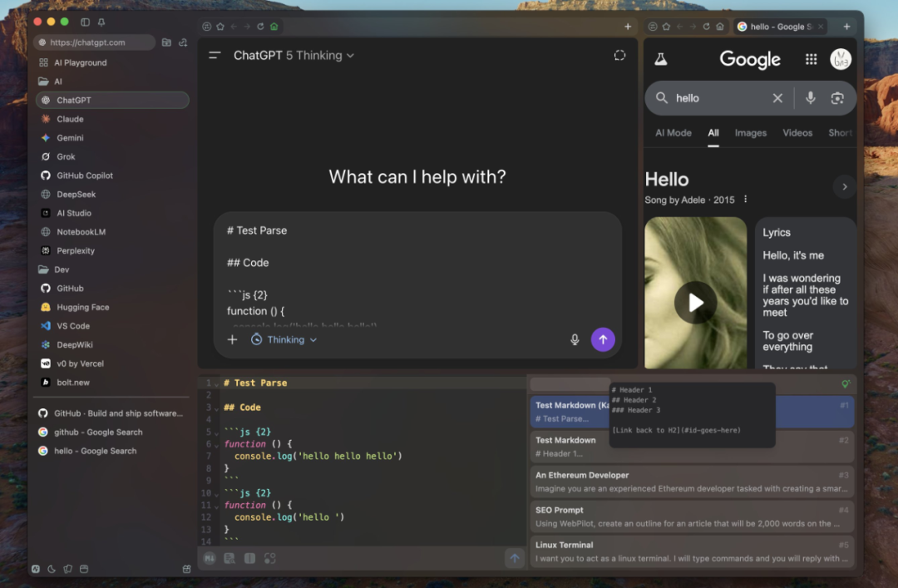This screenshot has height=588, width=898.
Task: Click the pin icon in the title bar
Action: click(x=101, y=22)
